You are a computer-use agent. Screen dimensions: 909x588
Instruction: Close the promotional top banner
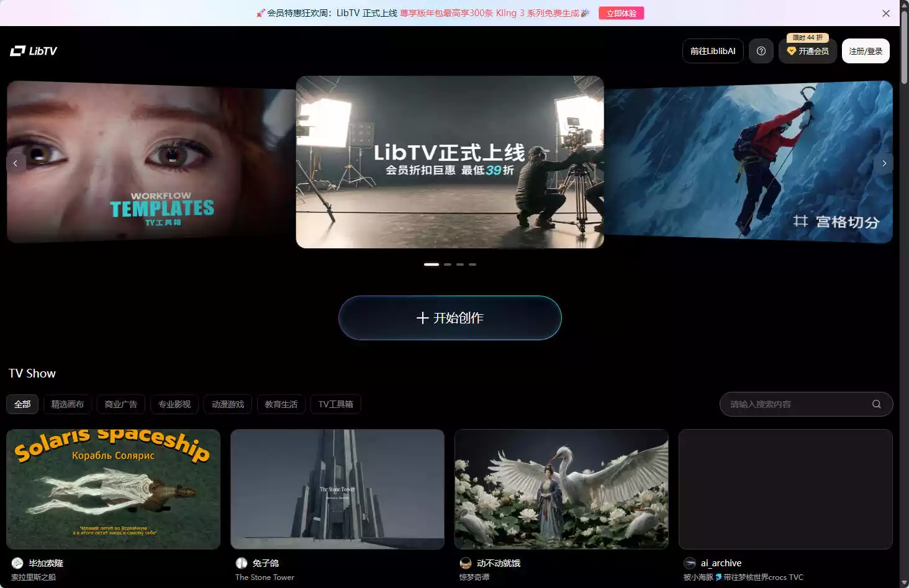pyautogui.click(x=886, y=13)
